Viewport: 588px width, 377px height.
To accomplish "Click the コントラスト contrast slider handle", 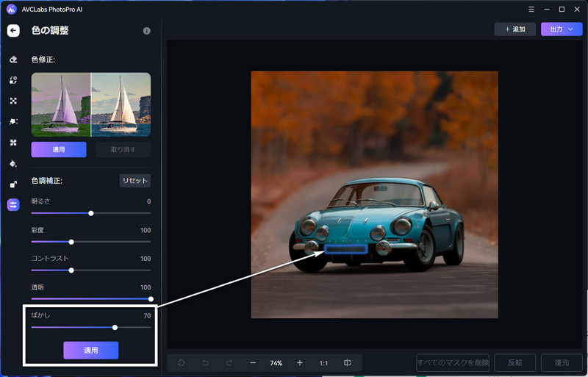I will [71, 270].
